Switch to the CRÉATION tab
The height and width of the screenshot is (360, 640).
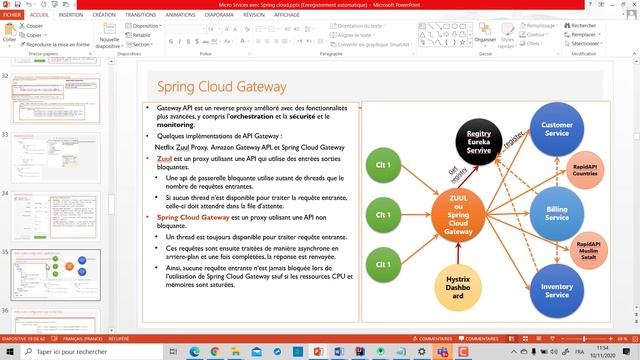(x=104, y=15)
